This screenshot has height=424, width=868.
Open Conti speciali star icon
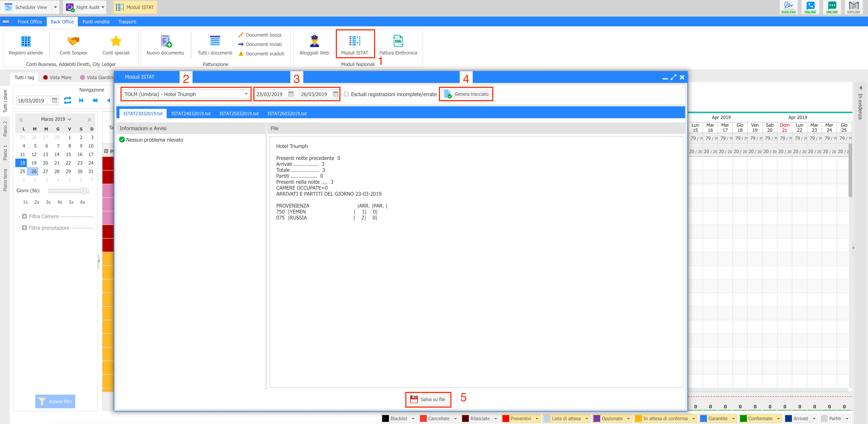pos(116,41)
